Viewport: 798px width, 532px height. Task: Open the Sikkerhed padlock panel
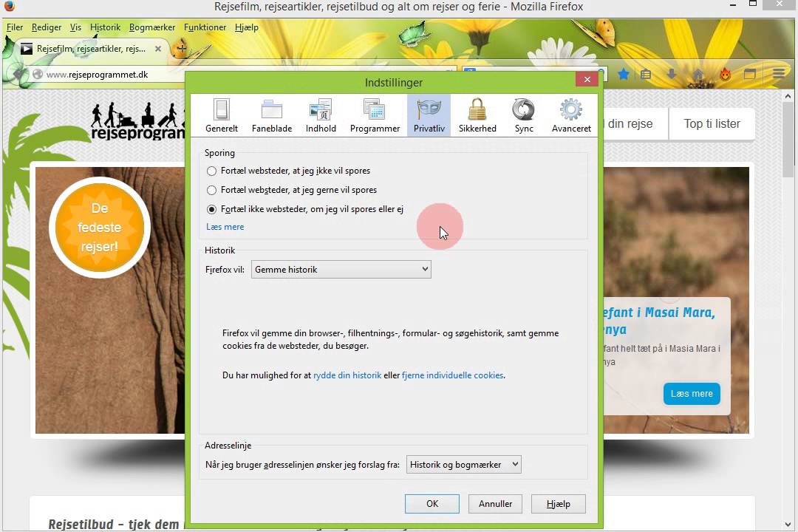pos(477,115)
